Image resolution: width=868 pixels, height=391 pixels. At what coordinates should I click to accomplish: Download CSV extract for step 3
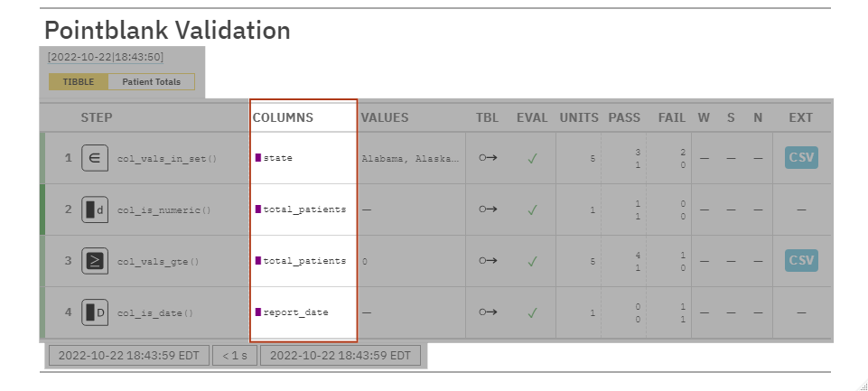click(801, 262)
